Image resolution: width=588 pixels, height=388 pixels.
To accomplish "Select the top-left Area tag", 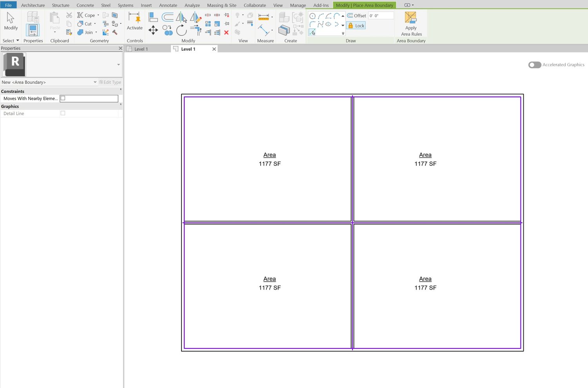I will [270, 159].
